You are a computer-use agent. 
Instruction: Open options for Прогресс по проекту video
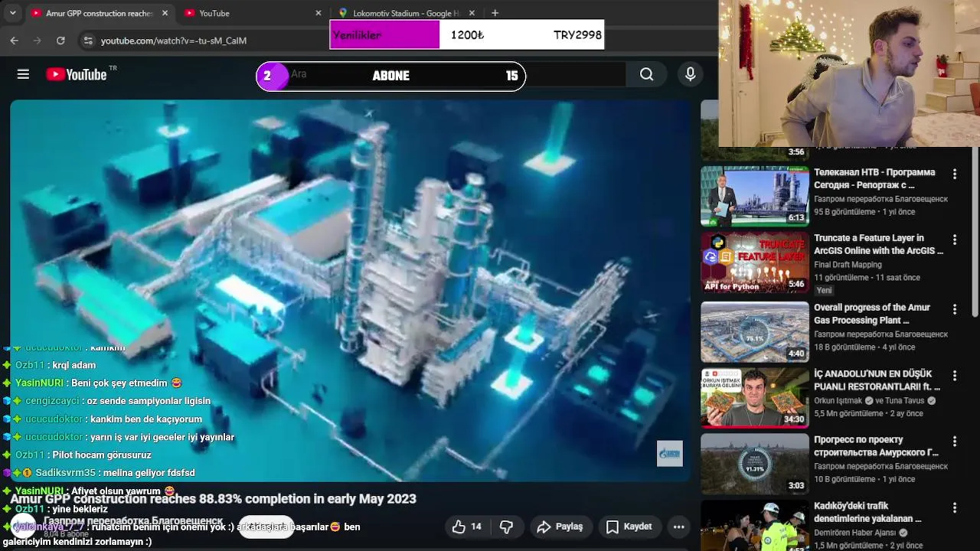pos(954,442)
